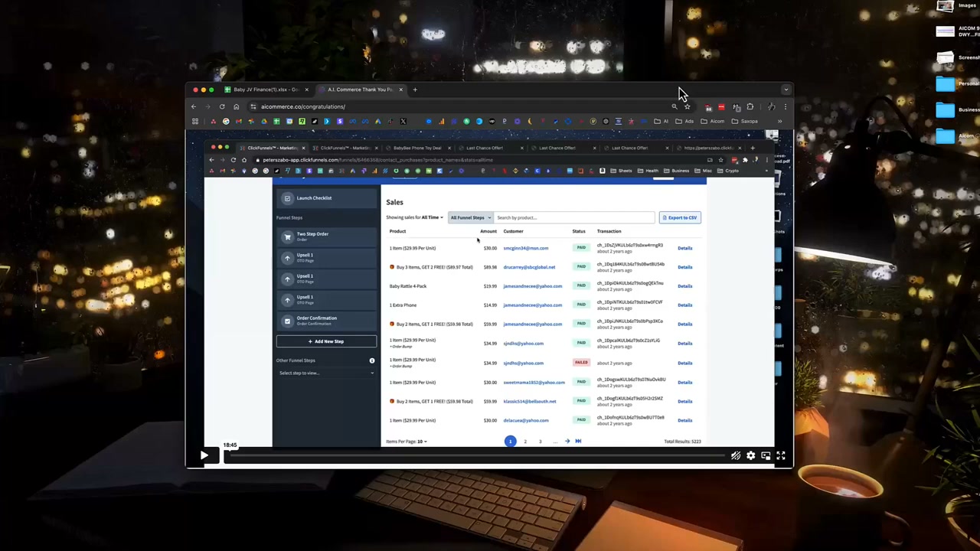Seek along the video progress bar
The width and height of the screenshot is (980, 551).
[475, 456]
